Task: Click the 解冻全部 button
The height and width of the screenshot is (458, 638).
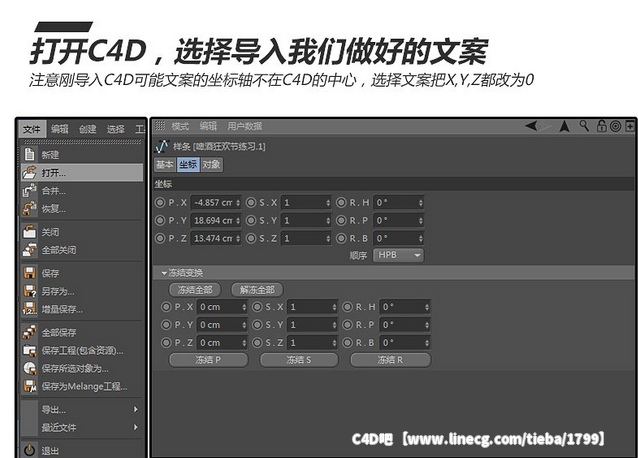Action: click(257, 290)
